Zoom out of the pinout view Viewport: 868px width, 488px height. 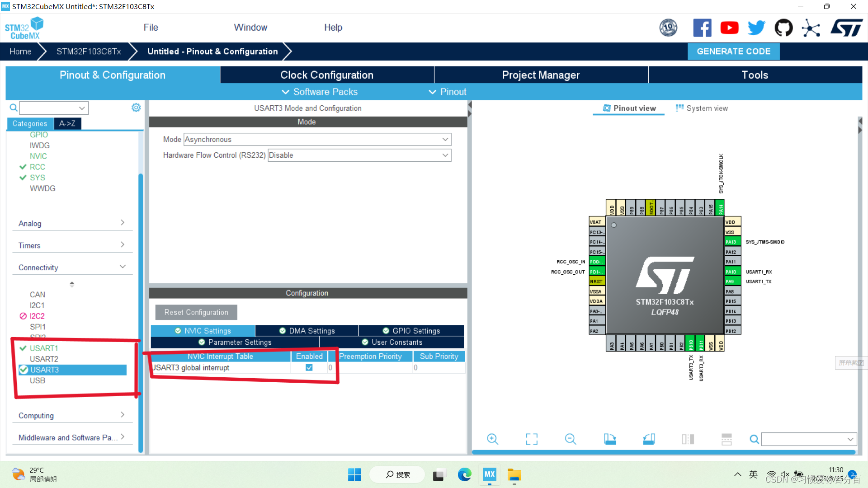570,439
